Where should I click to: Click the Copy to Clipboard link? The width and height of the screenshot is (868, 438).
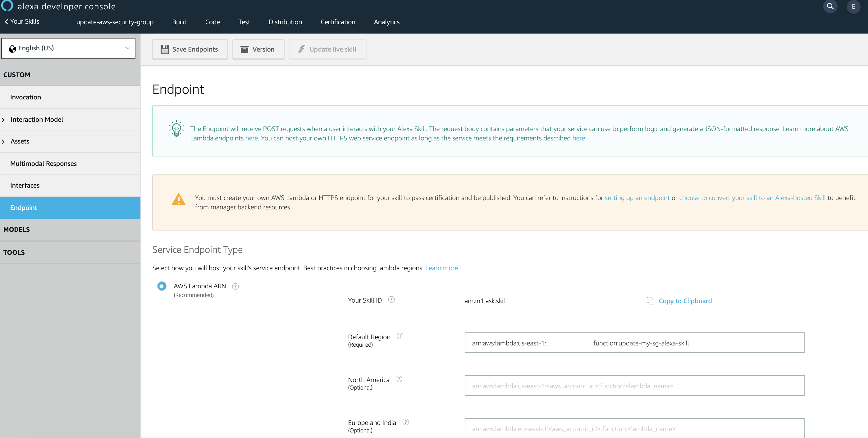tap(685, 300)
